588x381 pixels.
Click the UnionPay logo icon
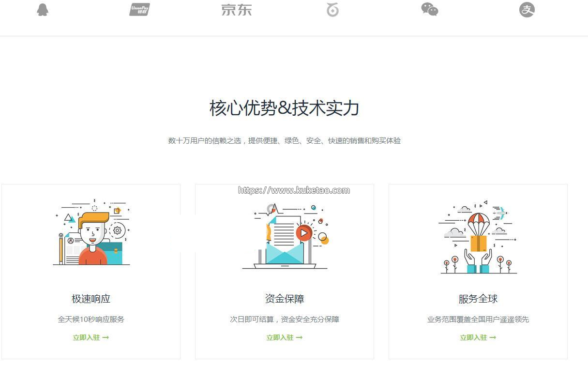[139, 9]
